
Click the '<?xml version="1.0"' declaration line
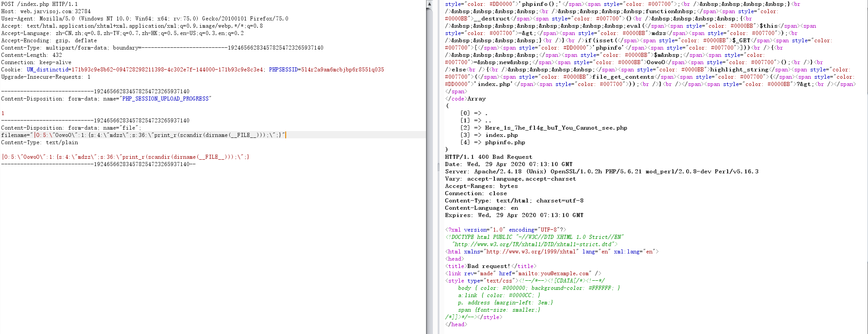505,230
